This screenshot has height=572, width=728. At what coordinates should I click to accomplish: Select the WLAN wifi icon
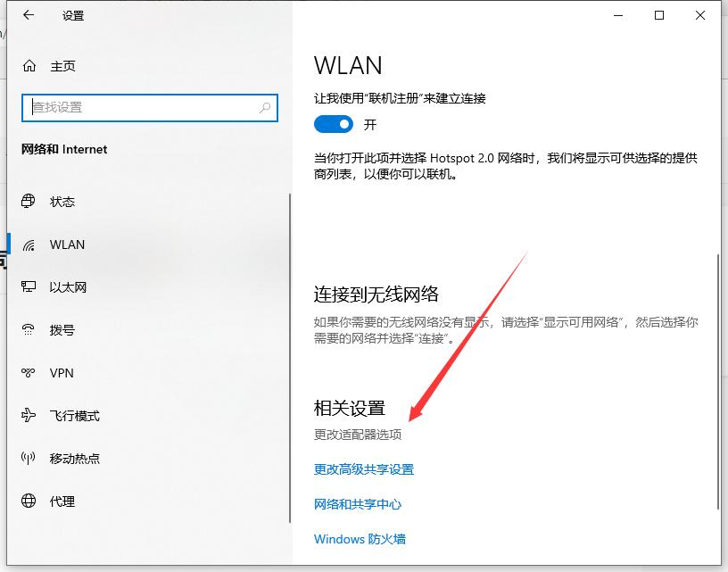pos(29,245)
